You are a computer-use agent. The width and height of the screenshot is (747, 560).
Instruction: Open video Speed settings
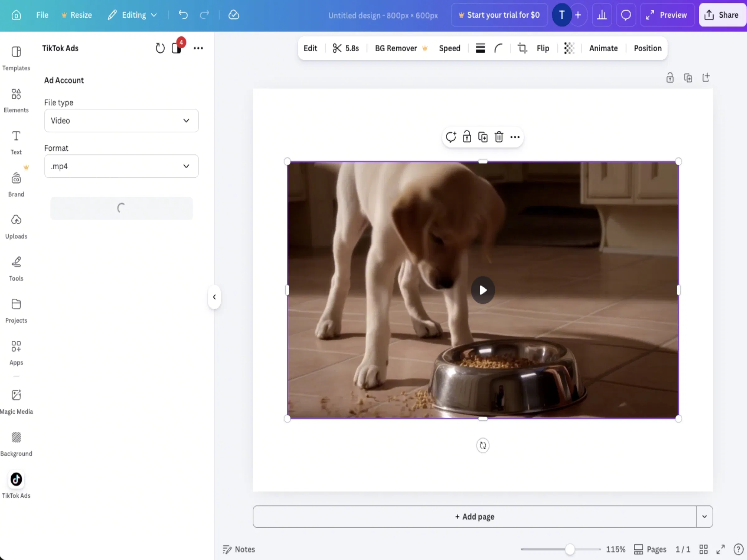pyautogui.click(x=449, y=48)
